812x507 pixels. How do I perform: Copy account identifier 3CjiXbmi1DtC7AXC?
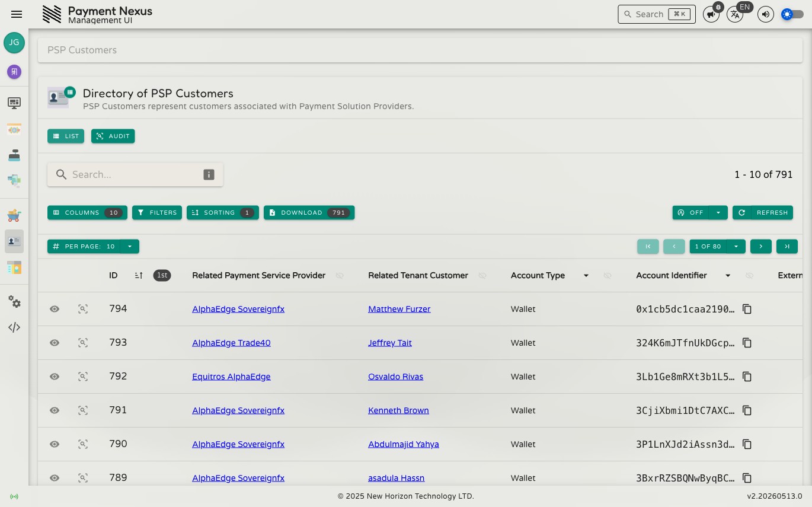click(747, 410)
